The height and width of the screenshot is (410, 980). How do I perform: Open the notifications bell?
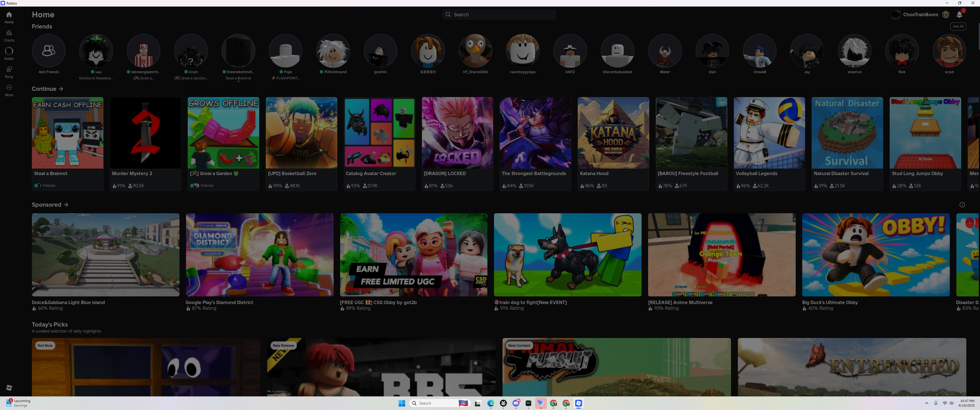pyautogui.click(x=959, y=15)
